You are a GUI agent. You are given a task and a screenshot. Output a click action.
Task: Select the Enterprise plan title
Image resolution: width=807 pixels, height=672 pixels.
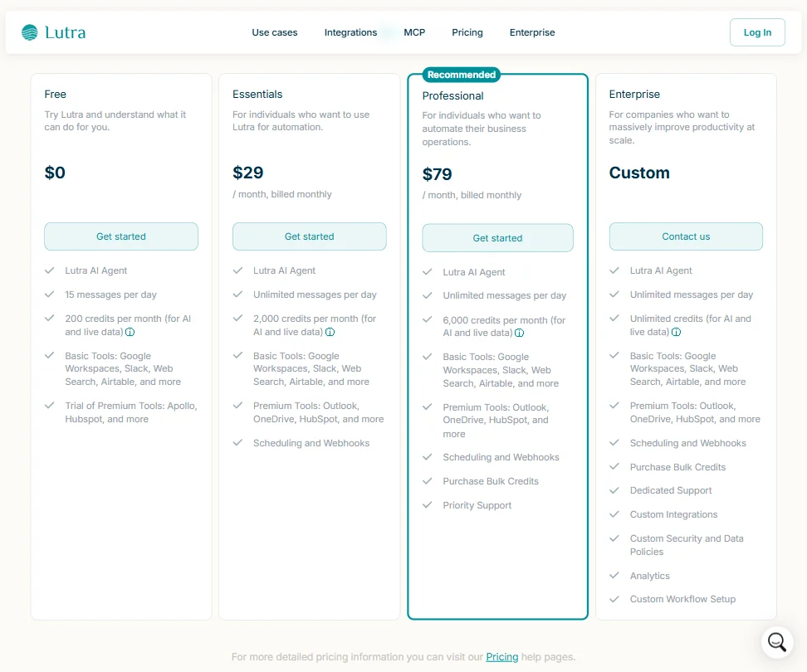634,94
